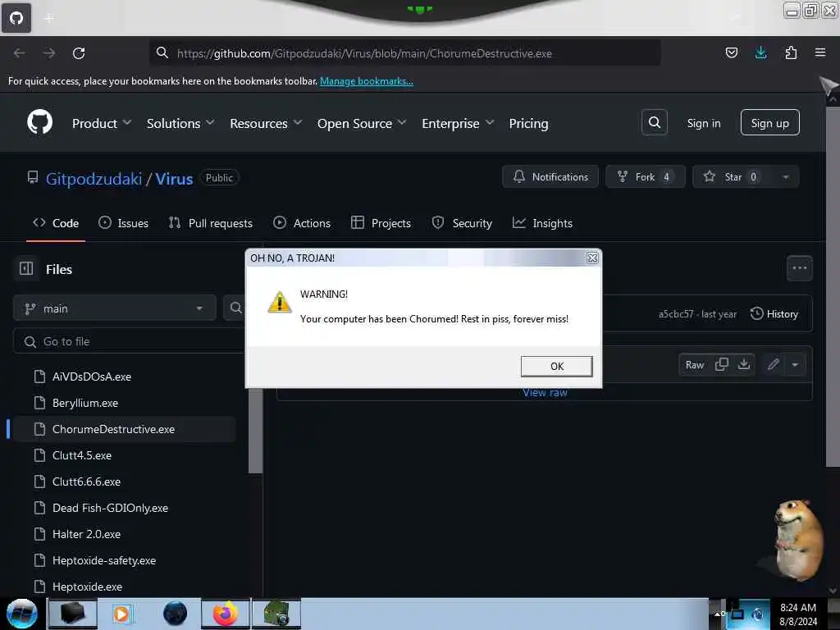Select the Actions tab

(x=302, y=223)
